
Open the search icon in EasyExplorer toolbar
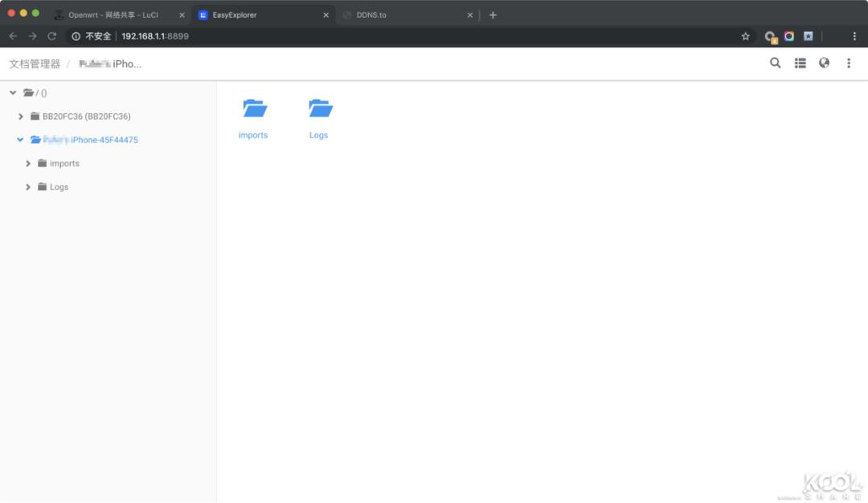pos(775,63)
